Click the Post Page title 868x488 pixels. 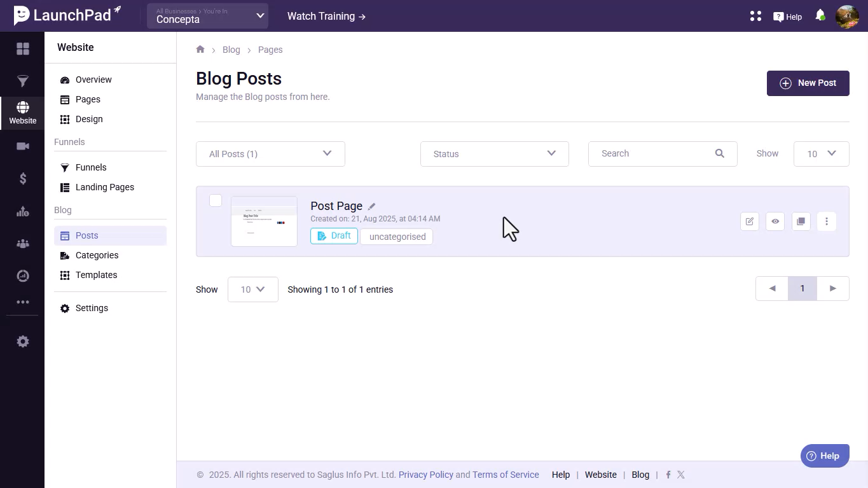[336, 206]
